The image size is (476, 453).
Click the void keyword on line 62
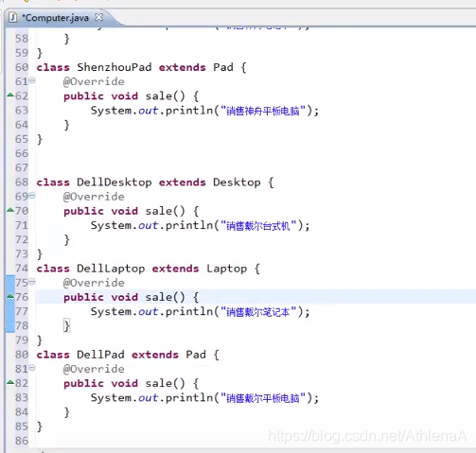[125, 96]
